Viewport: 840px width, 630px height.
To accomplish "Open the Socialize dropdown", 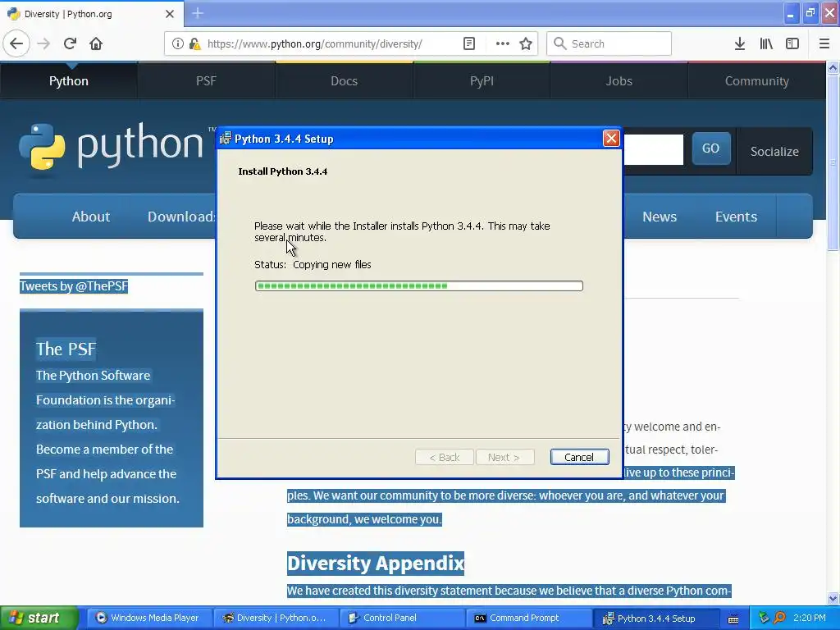I will (x=774, y=152).
